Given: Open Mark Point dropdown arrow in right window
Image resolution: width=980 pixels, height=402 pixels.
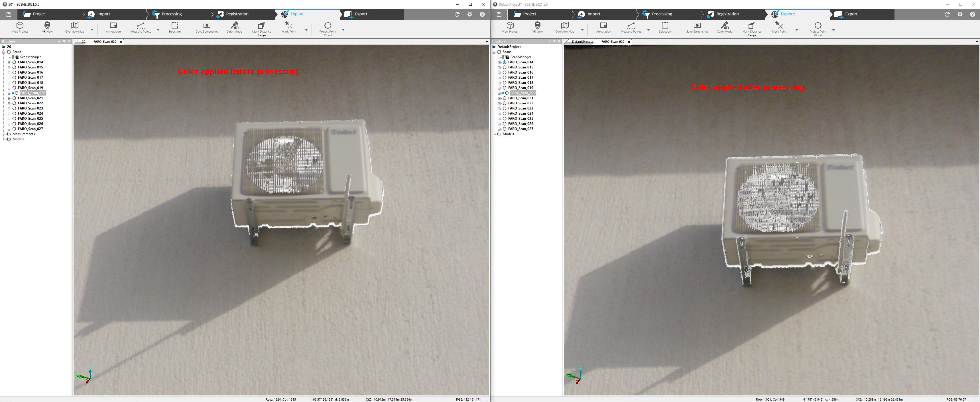Looking at the screenshot, I should (797, 30).
